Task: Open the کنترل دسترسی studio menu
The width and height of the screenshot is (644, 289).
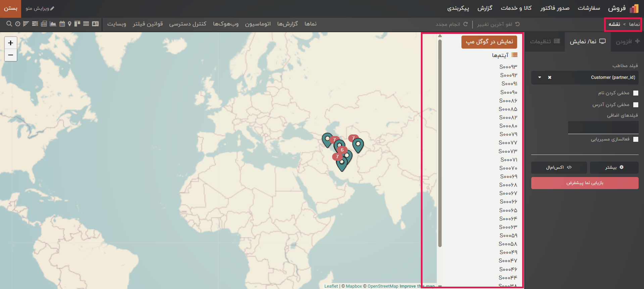Action: tap(188, 24)
